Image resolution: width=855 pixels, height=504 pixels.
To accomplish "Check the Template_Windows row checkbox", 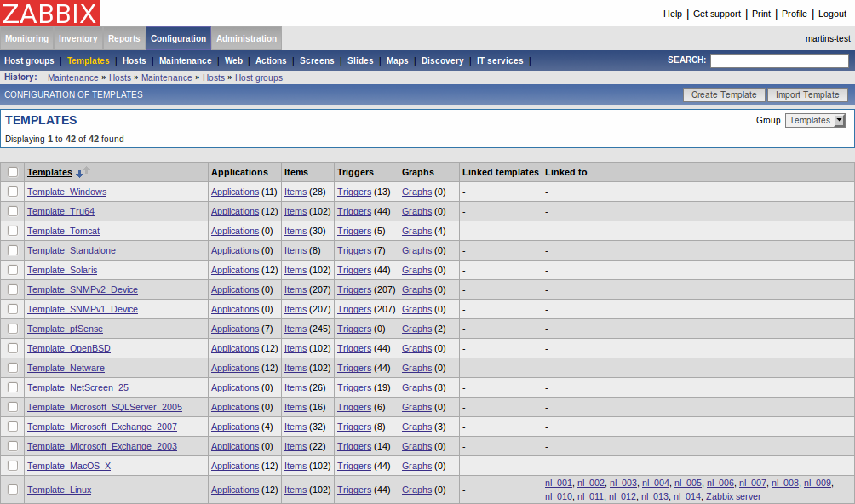I will pos(13,192).
